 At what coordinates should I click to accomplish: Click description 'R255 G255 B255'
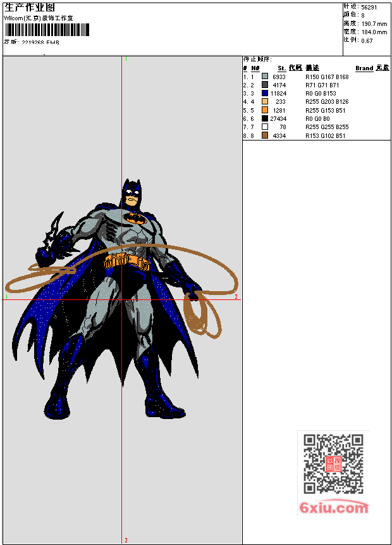coord(327,127)
